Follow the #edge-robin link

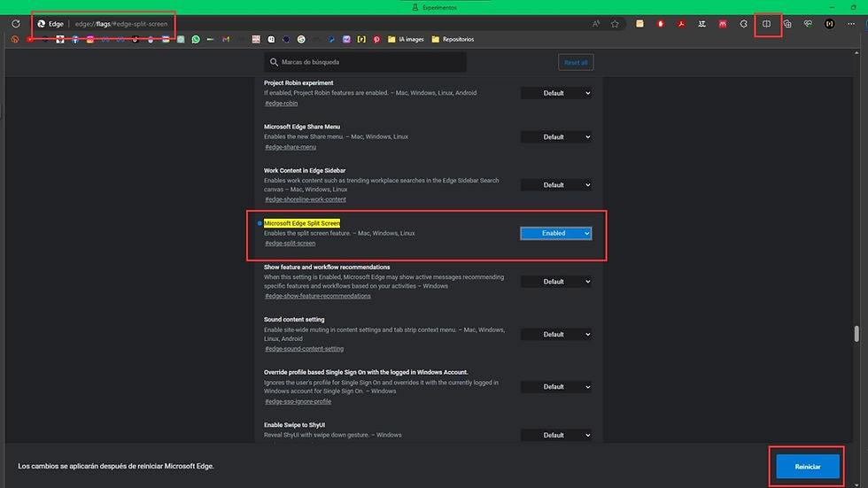click(x=282, y=104)
